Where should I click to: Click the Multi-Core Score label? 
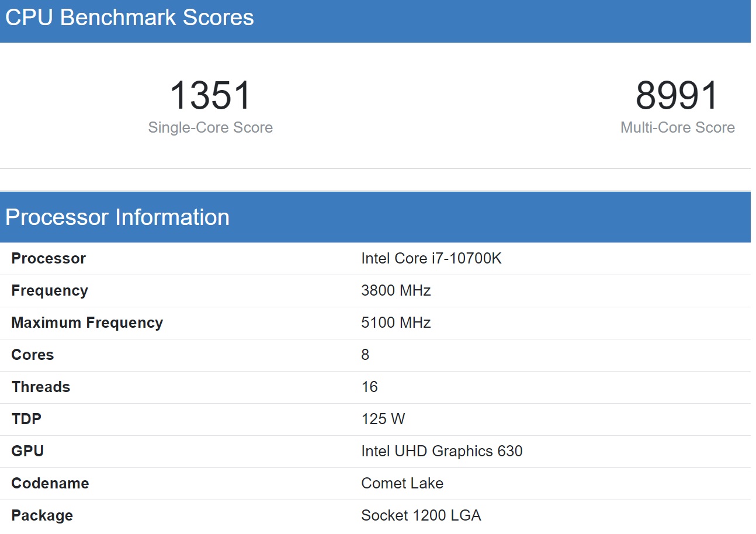coord(678,127)
